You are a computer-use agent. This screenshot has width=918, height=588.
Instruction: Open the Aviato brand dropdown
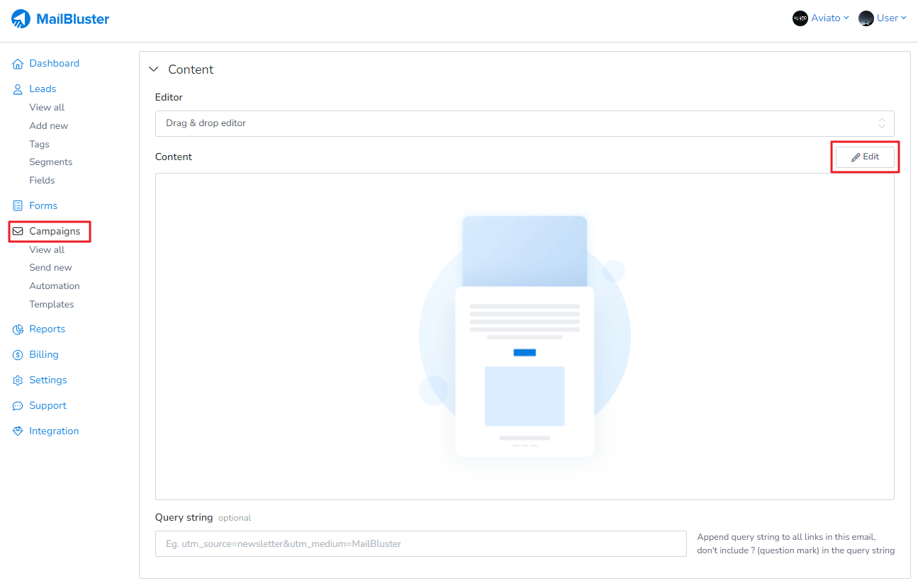(x=820, y=18)
